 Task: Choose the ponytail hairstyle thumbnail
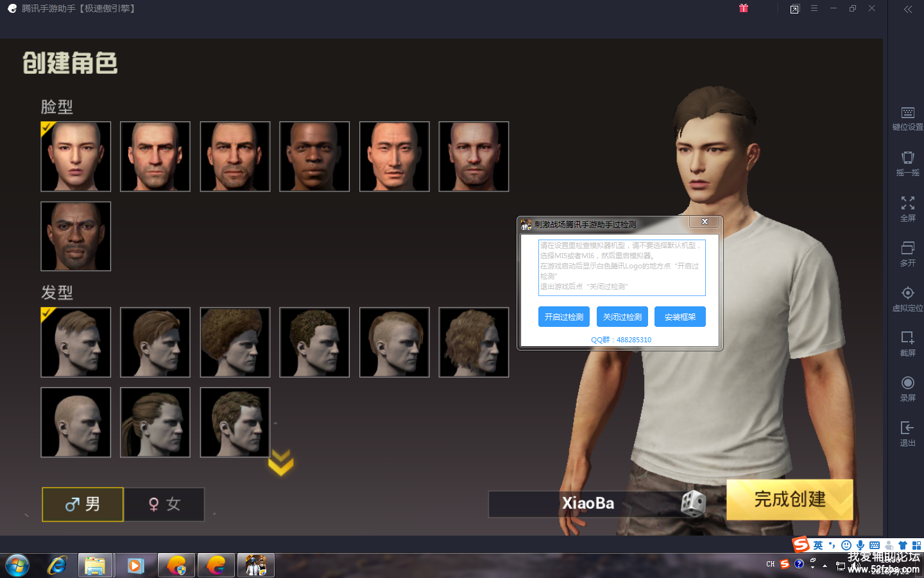coord(155,423)
